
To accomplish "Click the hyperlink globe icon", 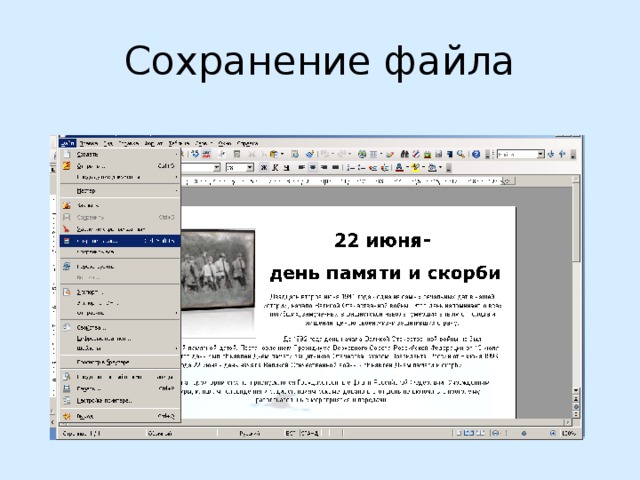I will (362, 154).
